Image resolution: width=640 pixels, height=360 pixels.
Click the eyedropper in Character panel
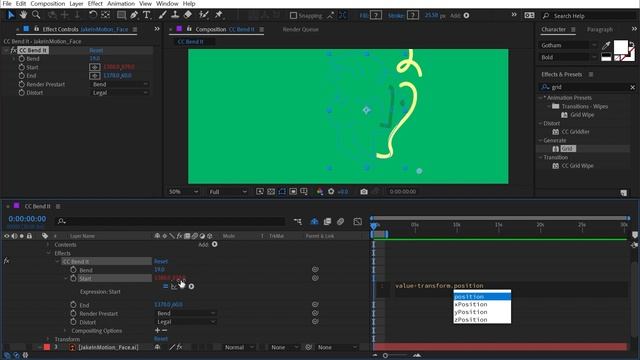point(606,45)
